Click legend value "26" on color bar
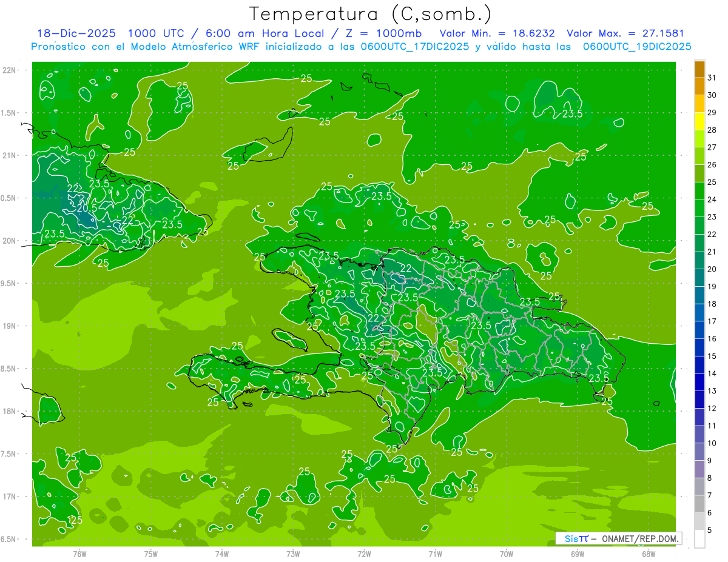This screenshot has width=728, height=562. (712, 165)
